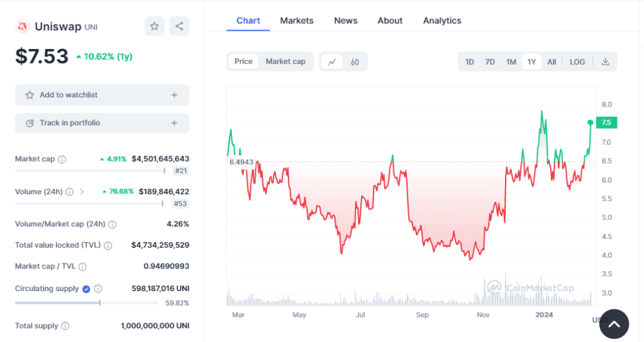Toggle chart to Market cap view
644x342 pixels.
(x=286, y=62)
